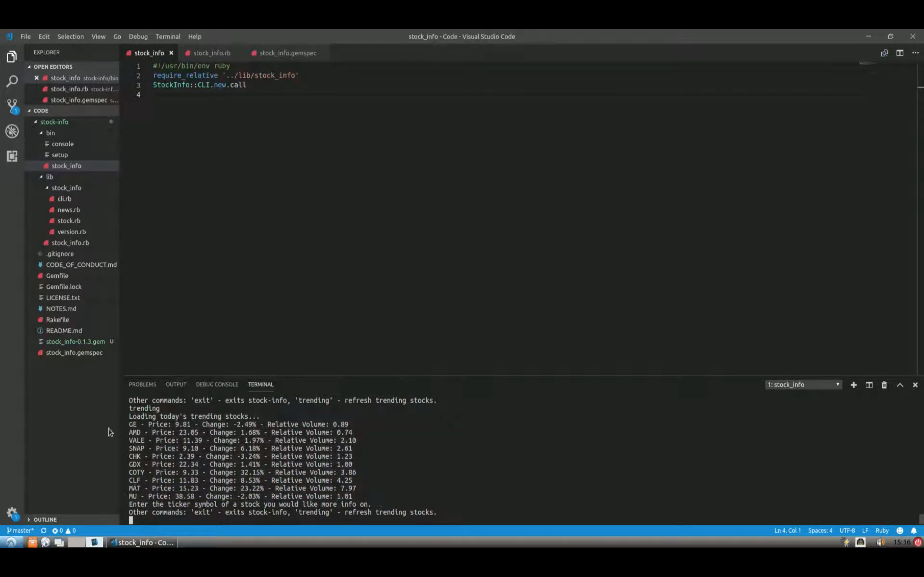Viewport: 924px width, 577px height.
Task: Kill the terminal using the trash icon
Action: 884,385
